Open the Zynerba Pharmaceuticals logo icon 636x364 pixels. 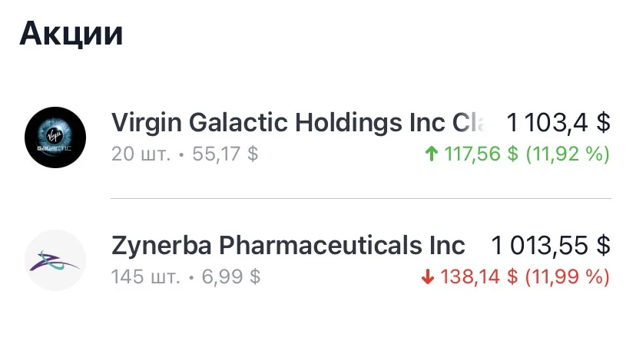(x=55, y=260)
